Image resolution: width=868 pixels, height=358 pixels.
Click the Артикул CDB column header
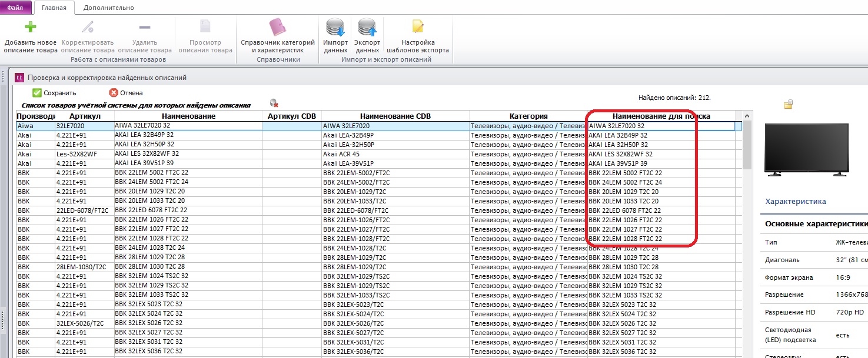[292, 116]
